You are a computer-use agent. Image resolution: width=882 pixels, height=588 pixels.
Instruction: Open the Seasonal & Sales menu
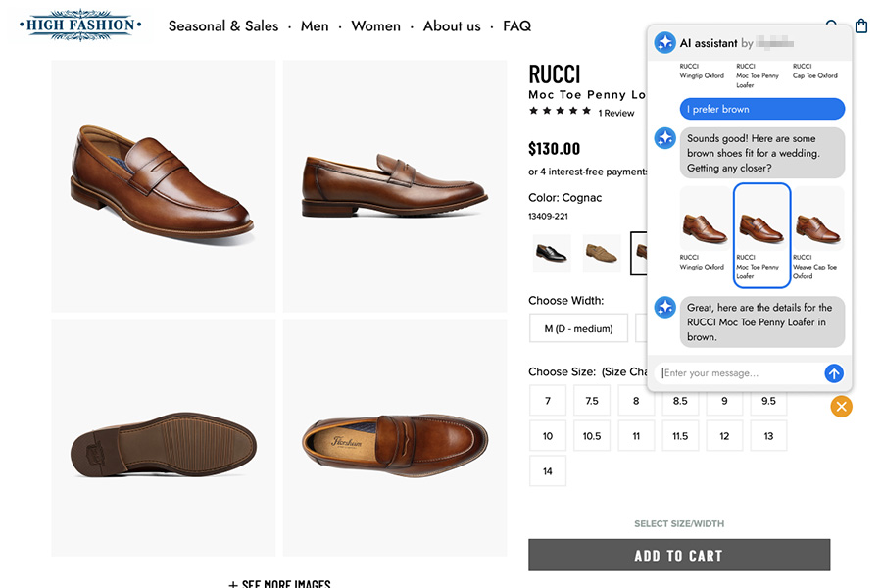click(x=223, y=25)
